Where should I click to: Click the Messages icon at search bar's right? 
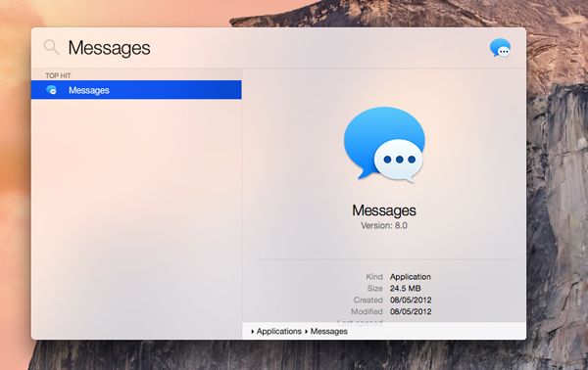[500, 48]
